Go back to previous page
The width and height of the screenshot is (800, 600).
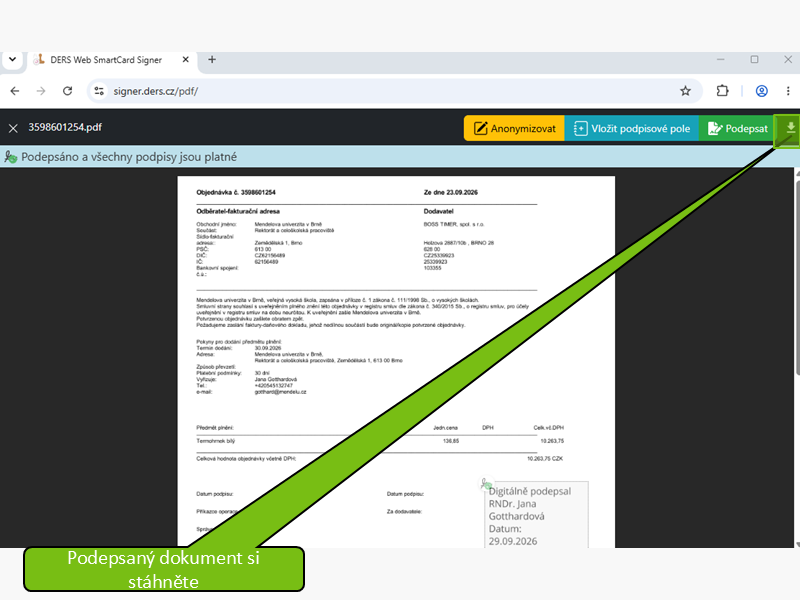[x=15, y=91]
